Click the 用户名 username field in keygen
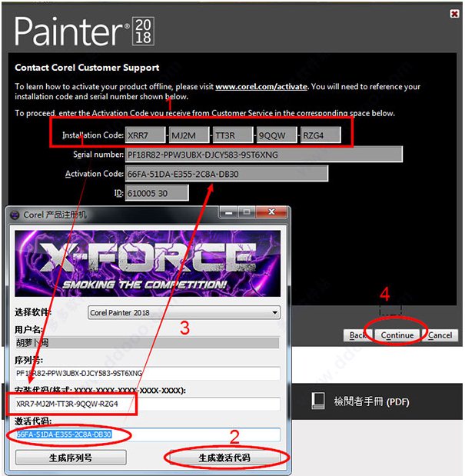The width and height of the screenshot is (465, 476). tap(147, 343)
